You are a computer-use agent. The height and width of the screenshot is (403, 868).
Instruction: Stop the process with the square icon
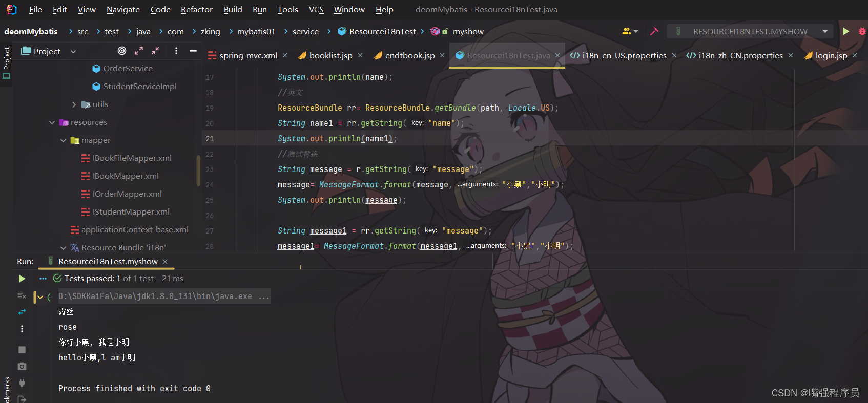click(22, 349)
